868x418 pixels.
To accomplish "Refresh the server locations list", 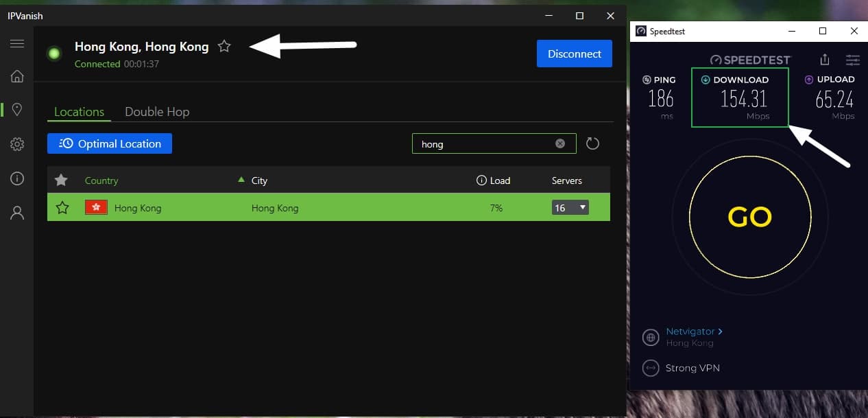I will (x=593, y=143).
